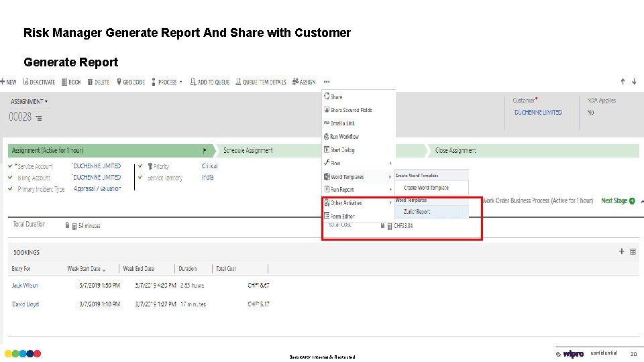This screenshot has height=362, width=644.
Task: Open the Close Assignment stage
Action: pyautogui.click(x=455, y=151)
